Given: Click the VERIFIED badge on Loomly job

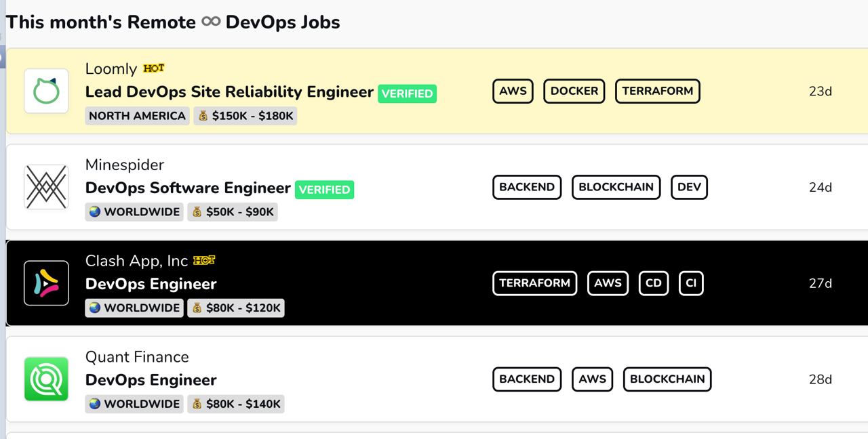Looking at the screenshot, I should [x=407, y=93].
